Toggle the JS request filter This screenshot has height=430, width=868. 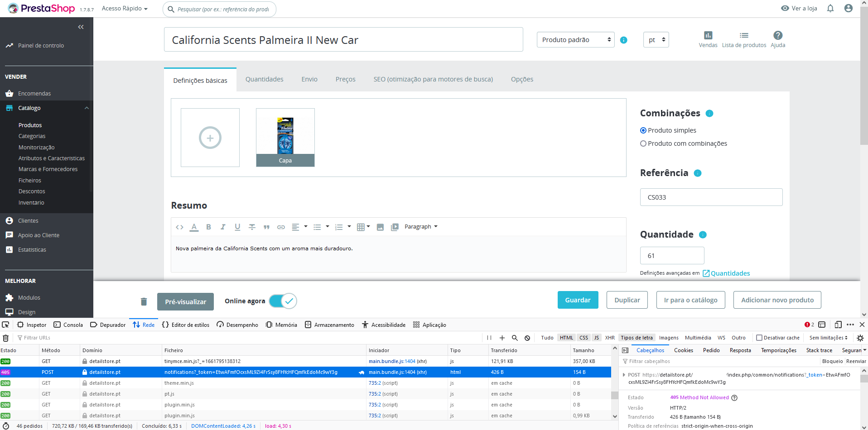pos(597,338)
